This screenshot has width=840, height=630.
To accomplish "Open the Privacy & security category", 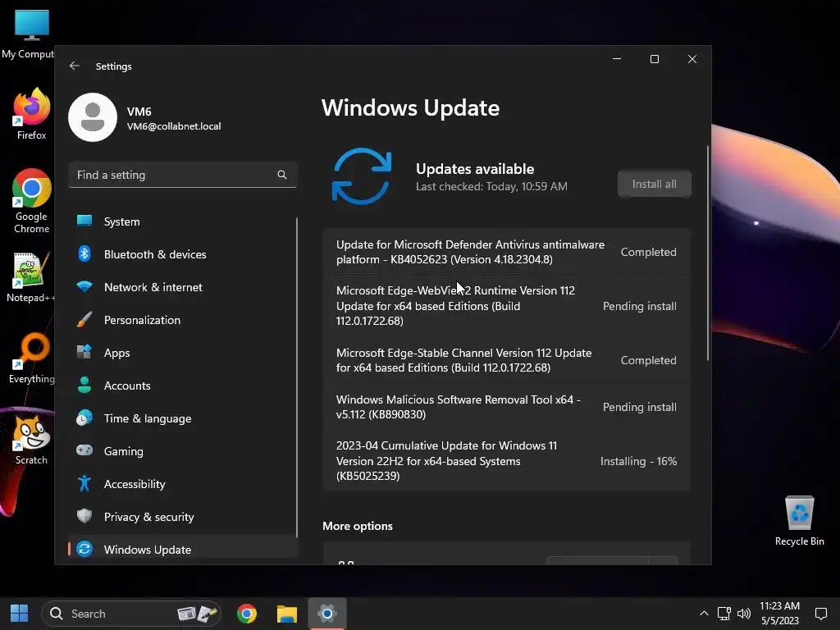I will [182, 516].
